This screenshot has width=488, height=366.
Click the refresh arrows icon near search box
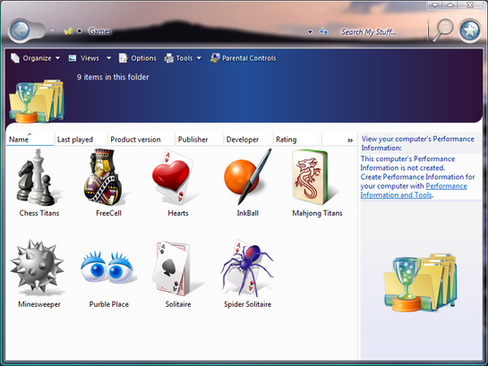pyautogui.click(x=323, y=32)
